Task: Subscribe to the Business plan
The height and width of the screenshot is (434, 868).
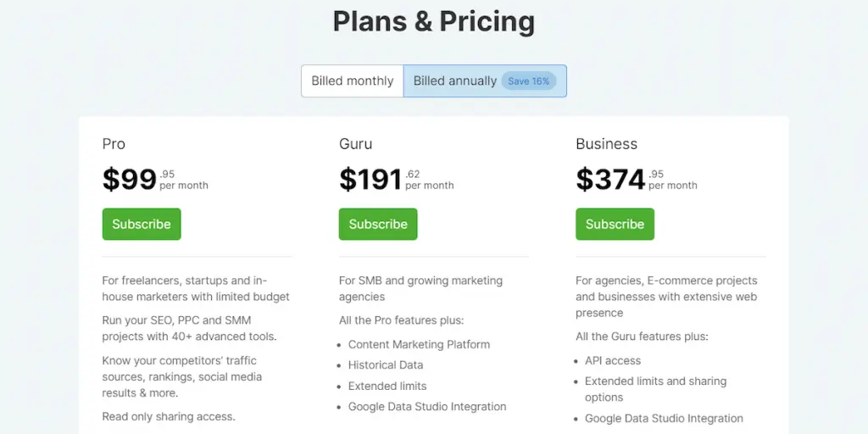Action: [615, 224]
